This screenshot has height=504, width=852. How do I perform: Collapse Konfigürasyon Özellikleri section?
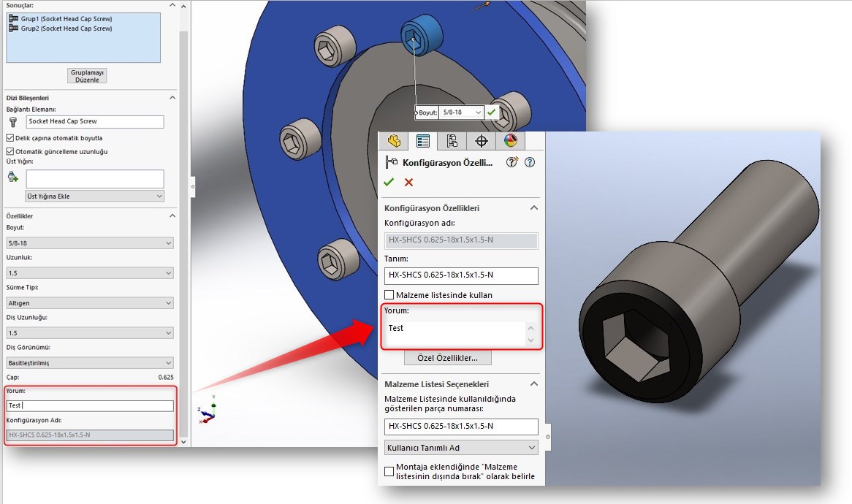click(x=533, y=208)
